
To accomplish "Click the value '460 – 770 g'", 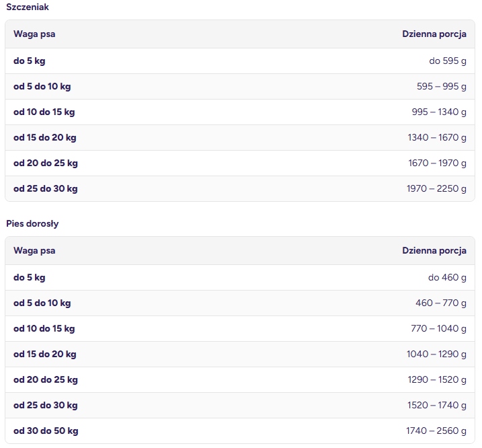I will [x=441, y=303].
